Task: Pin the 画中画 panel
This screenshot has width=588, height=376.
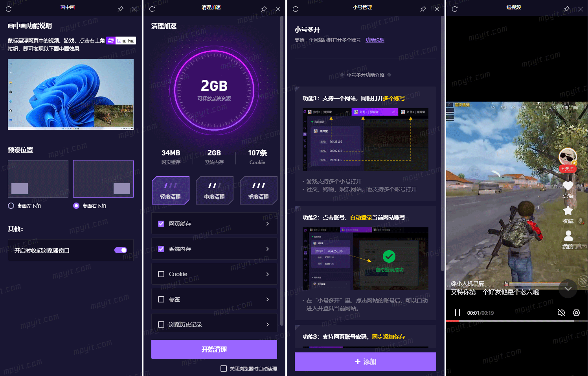Action: point(121,9)
